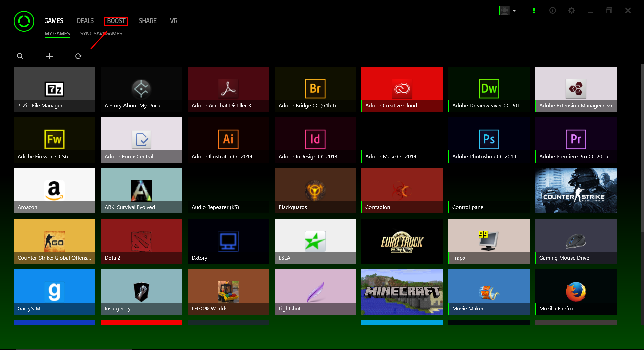Launch Euro Truck Simulator 2 tile

point(402,241)
